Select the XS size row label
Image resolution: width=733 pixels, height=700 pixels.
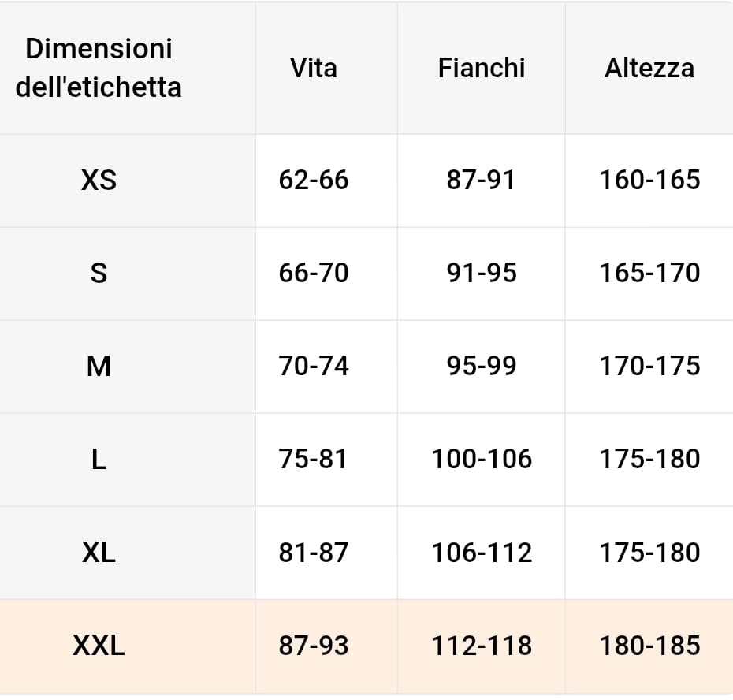(99, 181)
